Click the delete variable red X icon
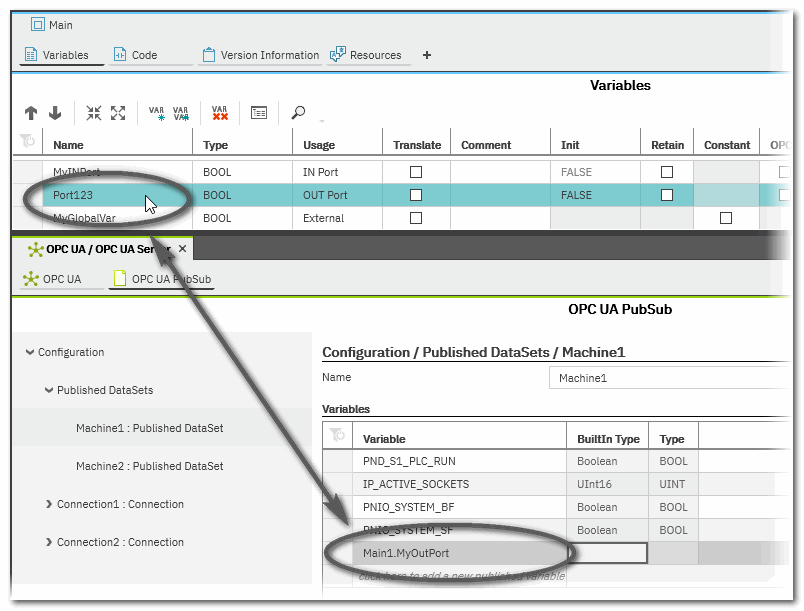 [x=219, y=113]
